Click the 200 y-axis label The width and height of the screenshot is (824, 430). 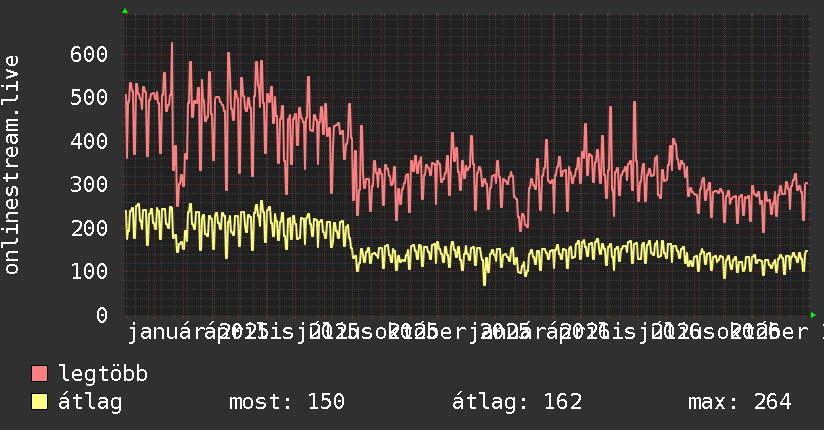89,228
